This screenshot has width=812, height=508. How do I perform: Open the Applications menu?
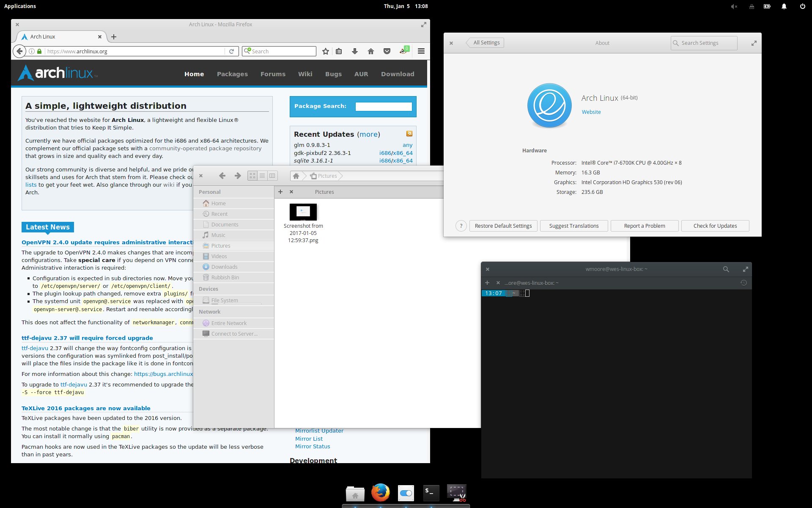[x=20, y=6]
